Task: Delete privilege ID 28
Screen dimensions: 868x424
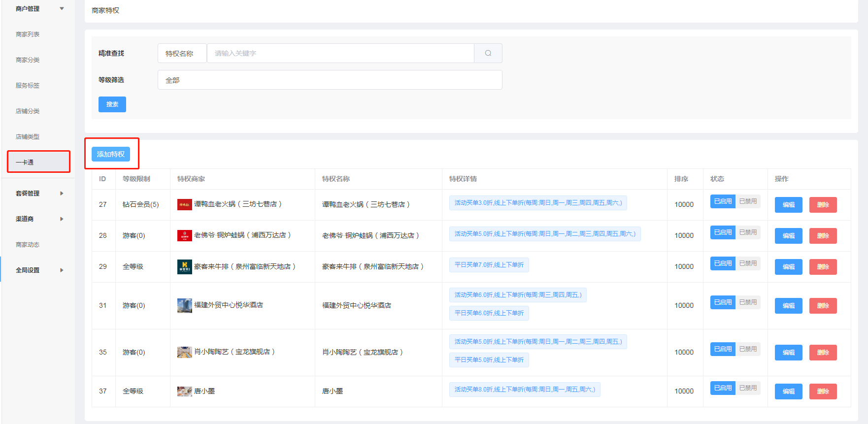Action: click(823, 236)
